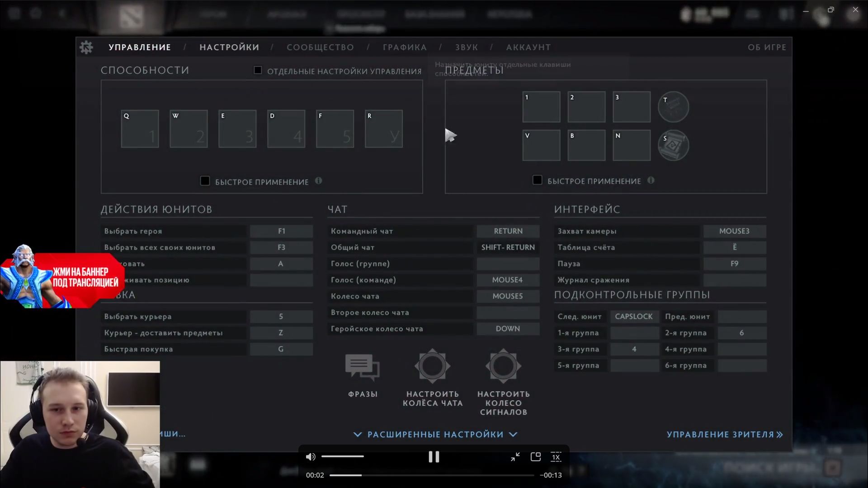The width and height of the screenshot is (868, 488).
Task: Open Настроить колёса чата wheel icon
Action: click(x=433, y=366)
